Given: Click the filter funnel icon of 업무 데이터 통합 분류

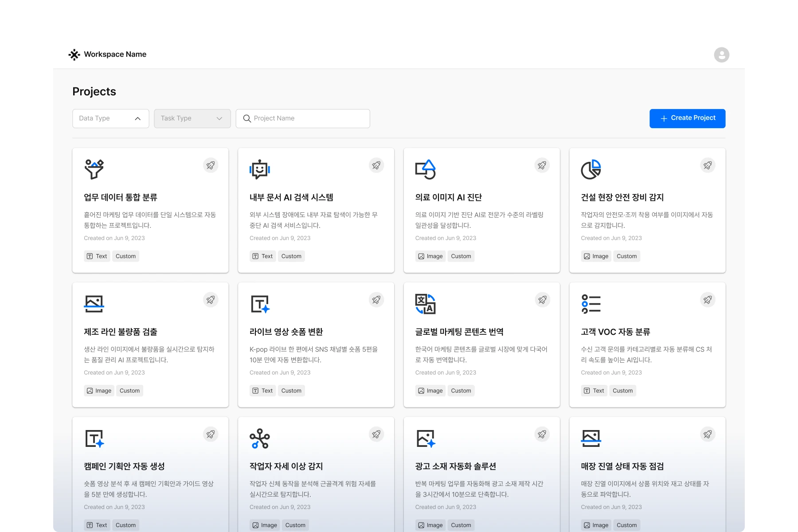Looking at the screenshot, I should [94, 169].
